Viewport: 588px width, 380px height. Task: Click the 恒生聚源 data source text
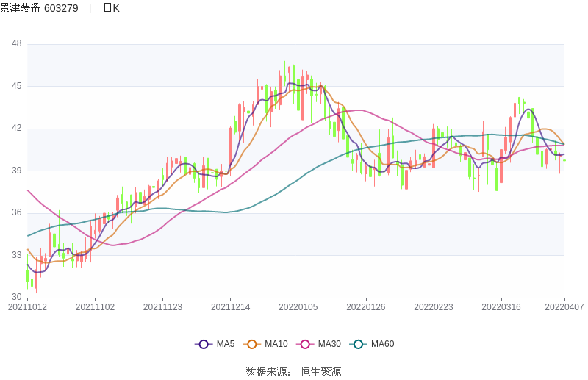[321, 371]
